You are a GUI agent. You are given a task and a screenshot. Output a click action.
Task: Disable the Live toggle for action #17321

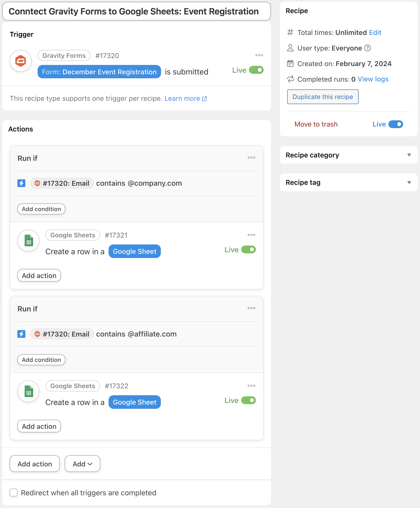[x=248, y=250]
